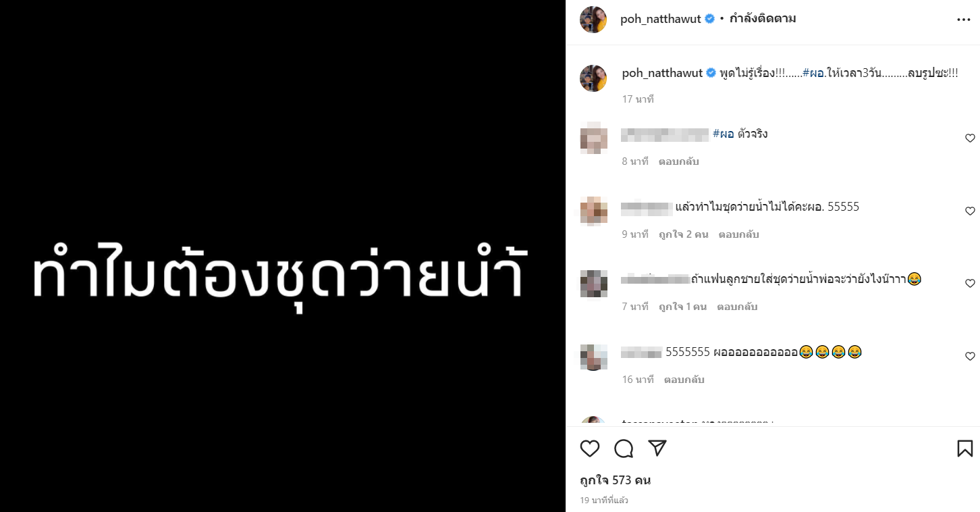Open the comment bubble icon
980x512 pixels.
pyautogui.click(x=624, y=449)
